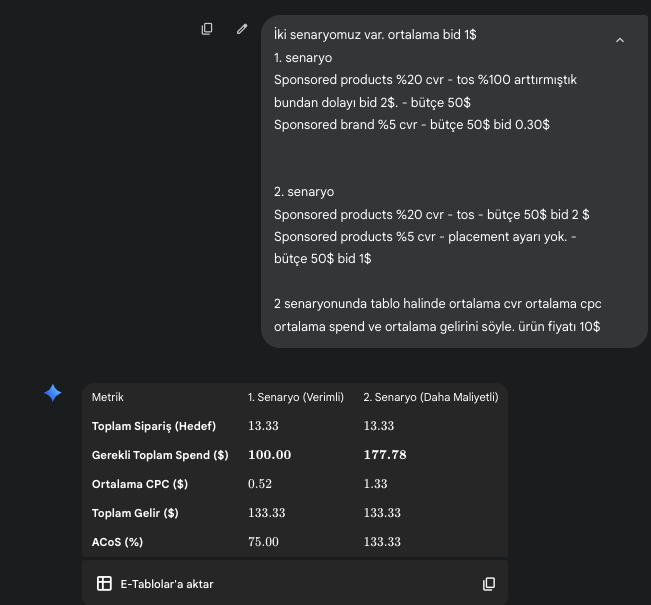651x605 pixels.
Task: Select the 1. Senaryo (Verimli) header
Action: (x=296, y=397)
